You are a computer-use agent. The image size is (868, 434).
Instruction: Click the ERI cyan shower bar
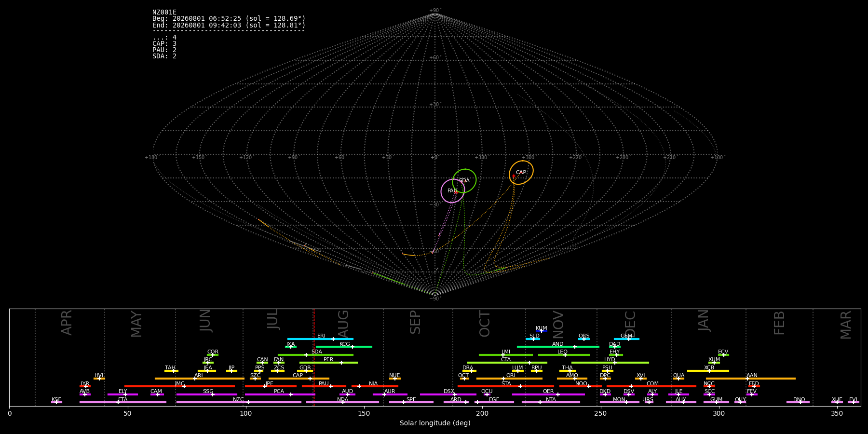coord(320,339)
